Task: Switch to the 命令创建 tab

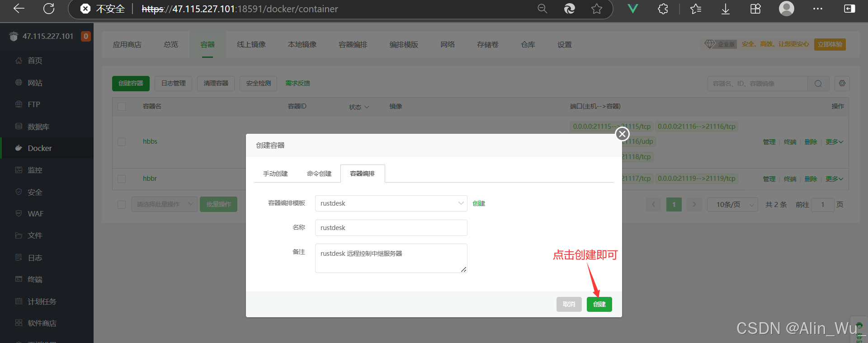Action: point(319,174)
